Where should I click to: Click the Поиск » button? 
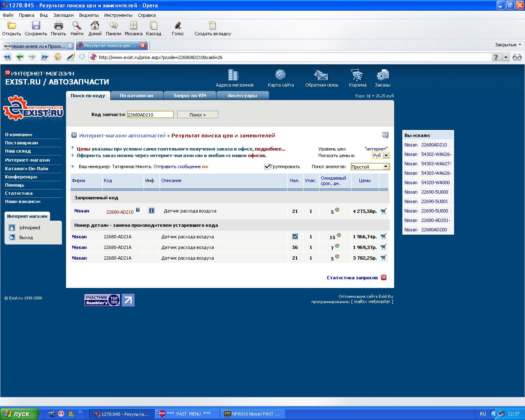tap(197, 115)
